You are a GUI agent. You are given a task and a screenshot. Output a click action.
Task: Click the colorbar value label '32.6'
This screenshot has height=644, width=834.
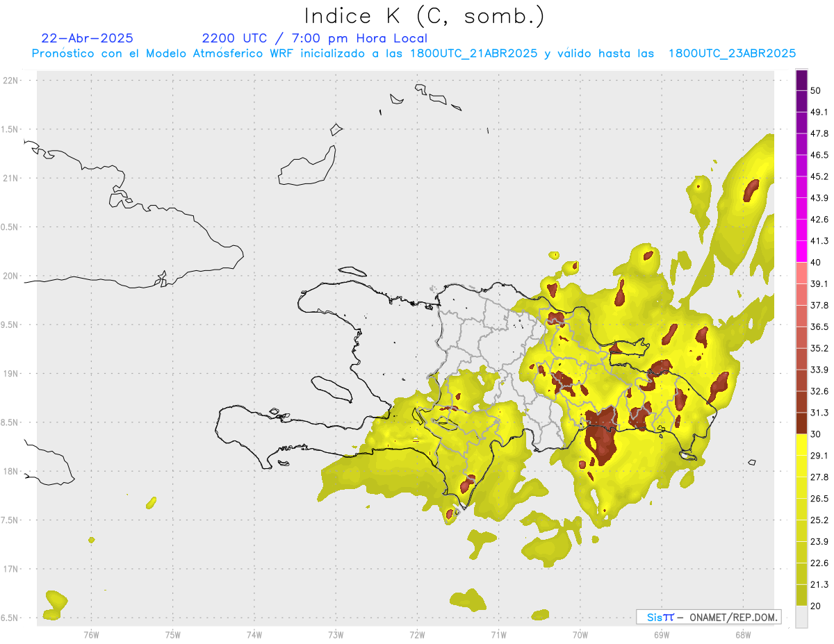[x=819, y=392]
